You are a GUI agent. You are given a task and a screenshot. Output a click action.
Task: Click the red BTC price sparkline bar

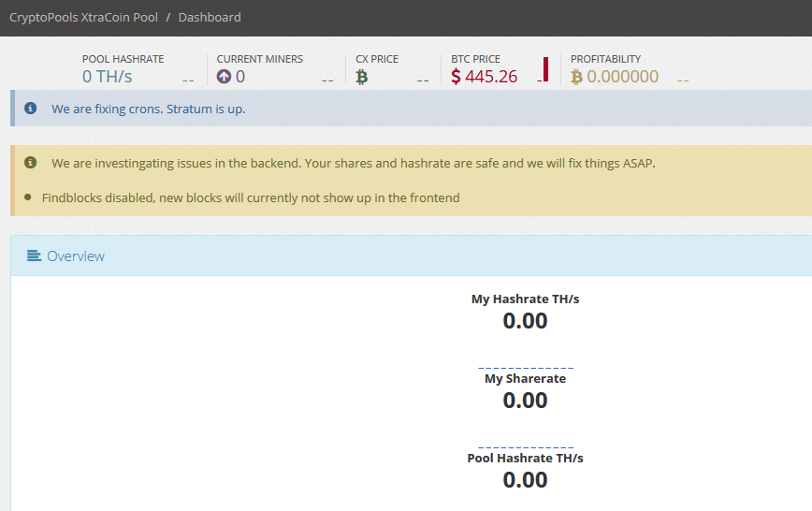tap(545, 69)
